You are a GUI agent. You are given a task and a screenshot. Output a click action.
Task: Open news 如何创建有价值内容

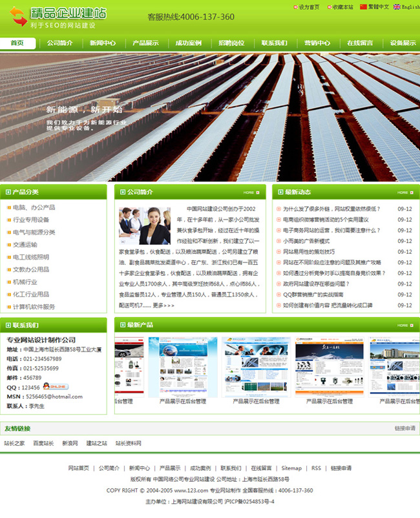coord(328,306)
